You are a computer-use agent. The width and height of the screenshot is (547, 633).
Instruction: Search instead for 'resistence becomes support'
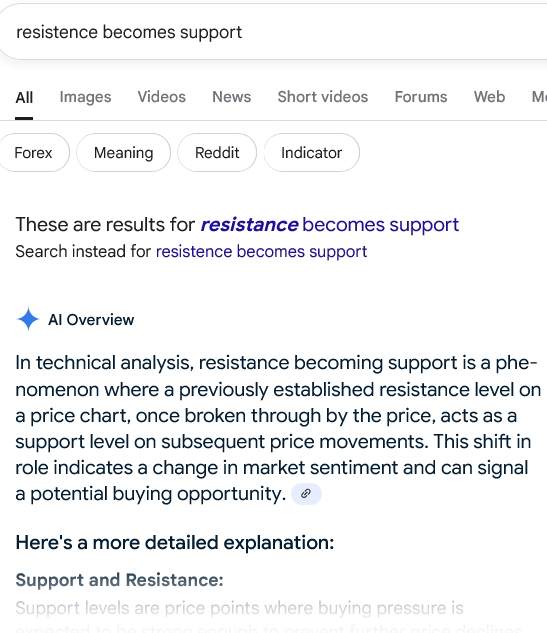pyautogui.click(x=261, y=251)
